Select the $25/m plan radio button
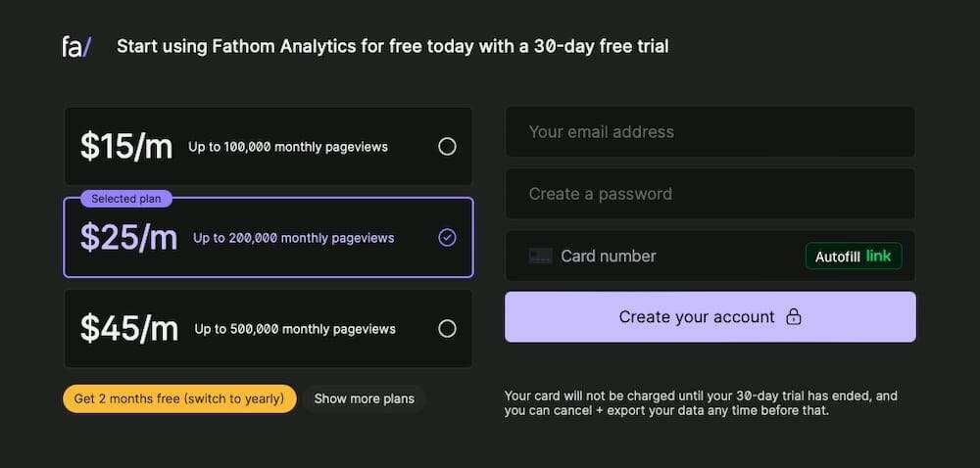The image size is (980, 468). 447,238
